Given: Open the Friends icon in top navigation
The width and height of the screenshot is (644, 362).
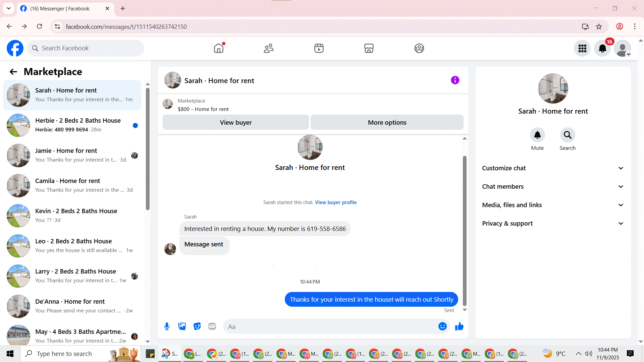Looking at the screenshot, I should pyautogui.click(x=269, y=48).
